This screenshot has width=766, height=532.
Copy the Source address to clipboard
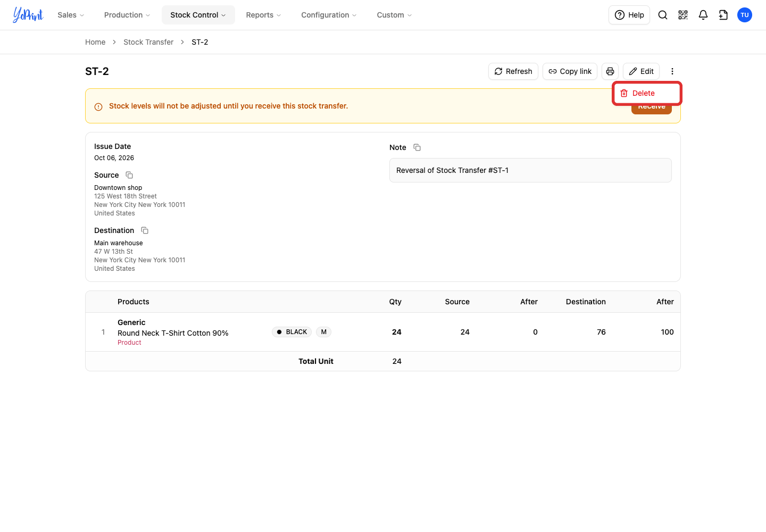pos(129,175)
